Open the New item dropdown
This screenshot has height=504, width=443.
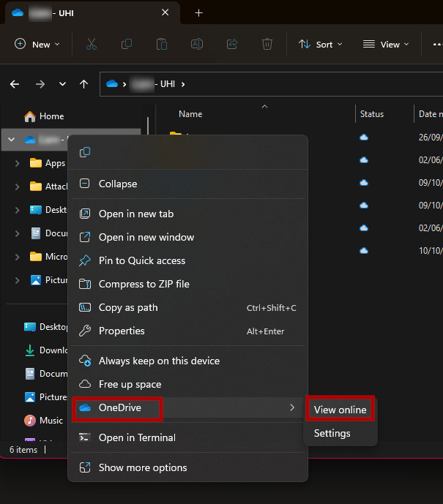pos(37,44)
